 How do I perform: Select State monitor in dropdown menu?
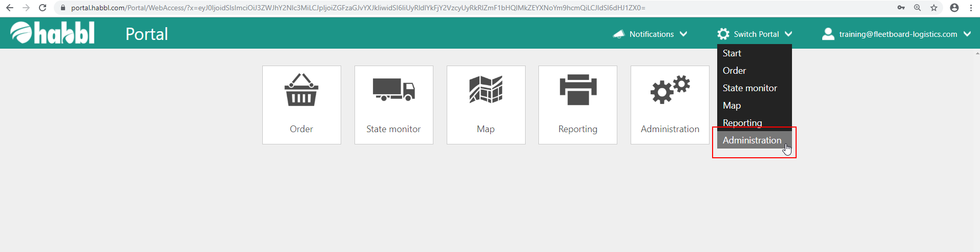coord(749,88)
